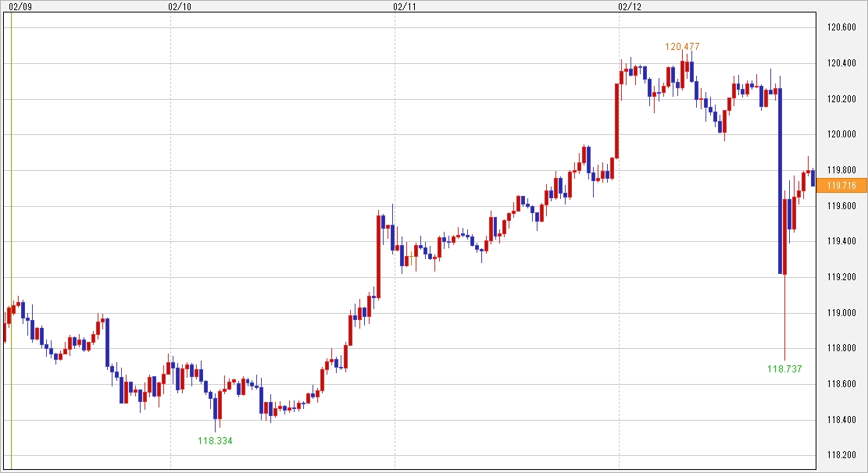The width and height of the screenshot is (868, 473).
Task: Click the 02/10 date label
Action: pyautogui.click(x=179, y=6)
